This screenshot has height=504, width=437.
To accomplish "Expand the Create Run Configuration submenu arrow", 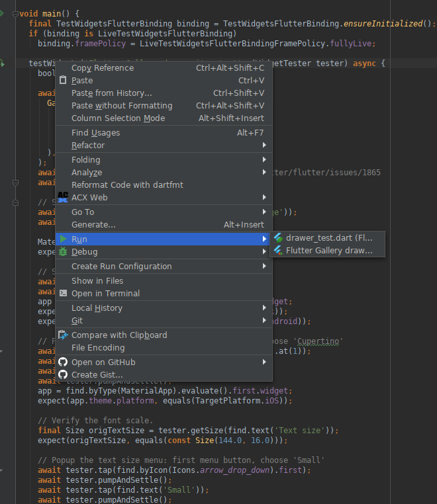I will (x=264, y=266).
